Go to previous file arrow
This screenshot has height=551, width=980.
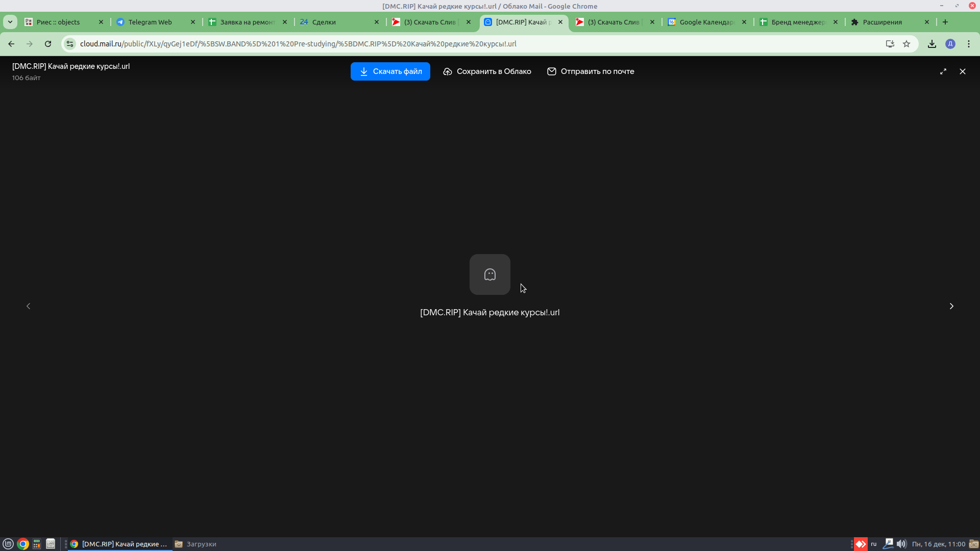[x=29, y=306]
